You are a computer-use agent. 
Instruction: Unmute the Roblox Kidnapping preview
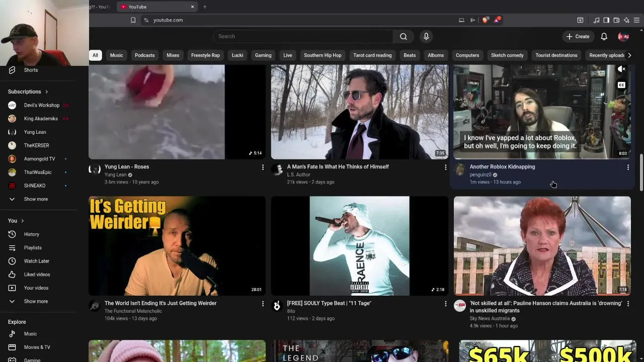pyautogui.click(x=622, y=69)
